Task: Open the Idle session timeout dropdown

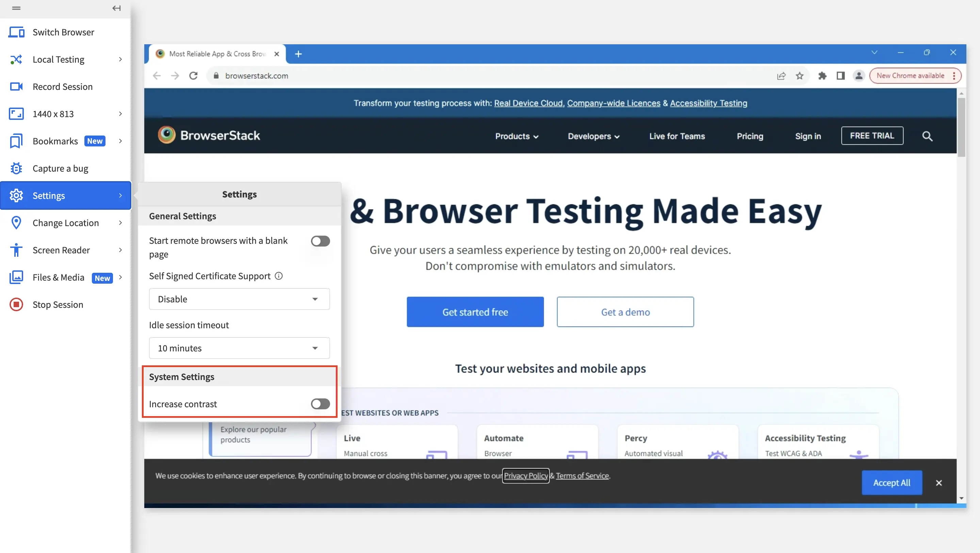Action: [x=239, y=348]
